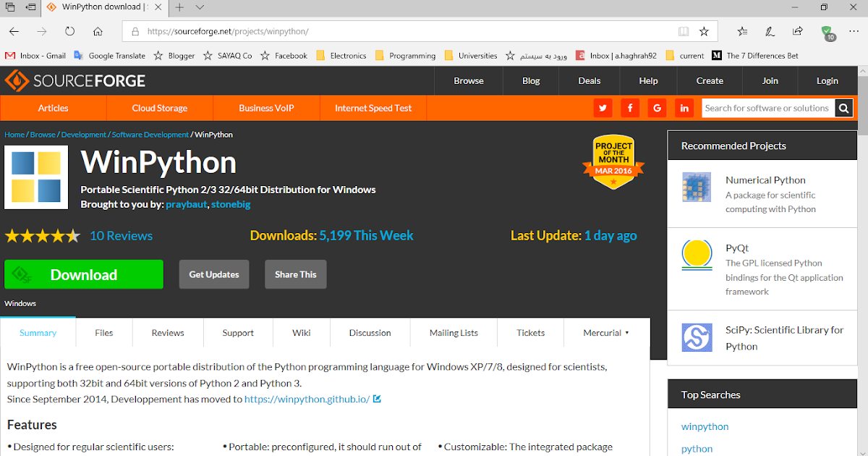Open SourceForge Facebook icon
868x456 pixels.
point(630,108)
